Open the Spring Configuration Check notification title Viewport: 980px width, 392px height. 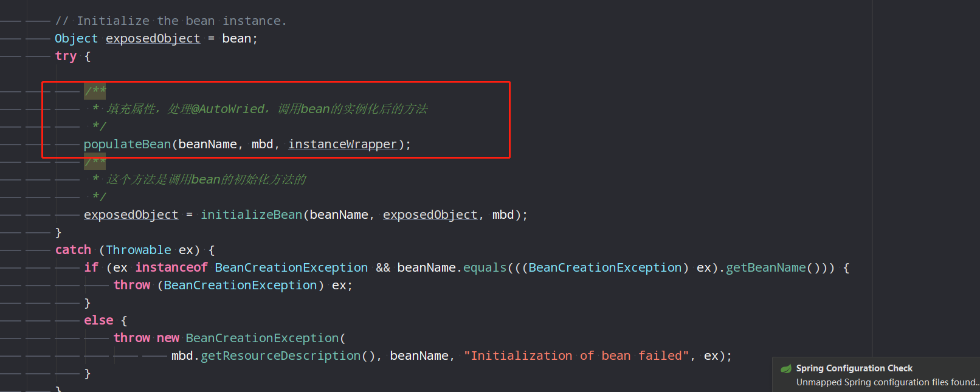(x=854, y=368)
